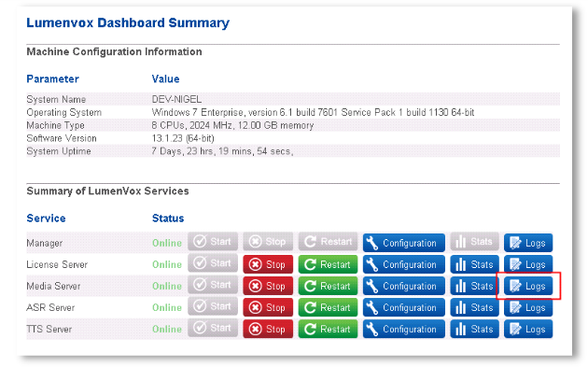The height and width of the screenshot is (367, 588).
Task: Click the wrench icon for Media Server Configuration
Action: [x=372, y=286]
